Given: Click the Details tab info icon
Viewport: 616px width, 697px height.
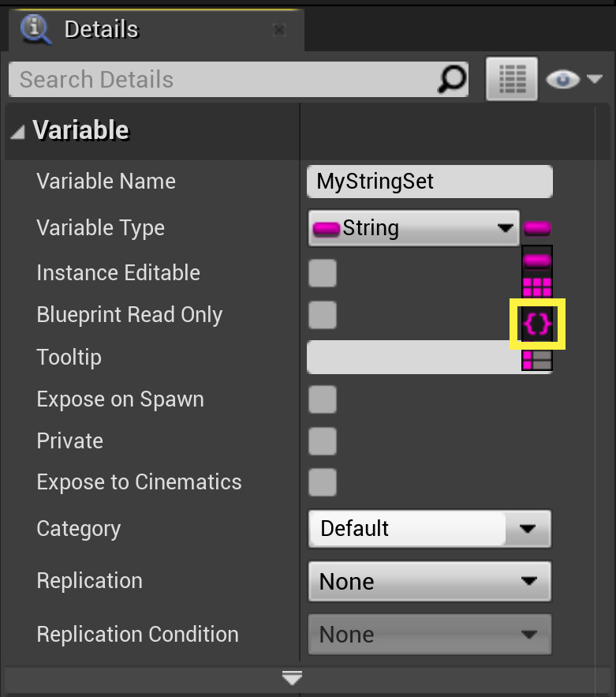Looking at the screenshot, I should [33, 28].
